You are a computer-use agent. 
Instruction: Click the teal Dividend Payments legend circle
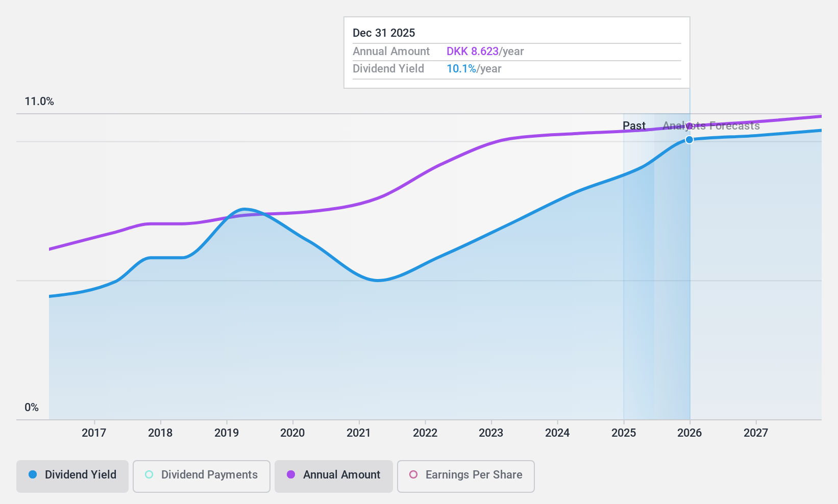[x=149, y=474]
